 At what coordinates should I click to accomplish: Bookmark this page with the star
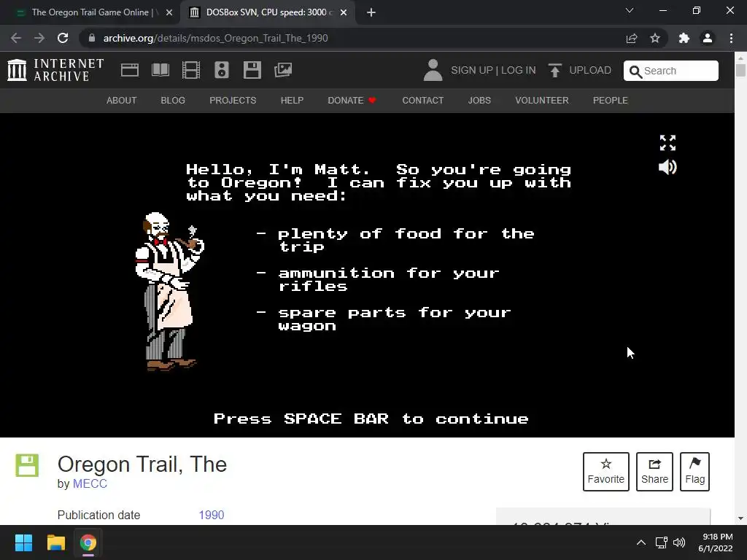tap(655, 38)
